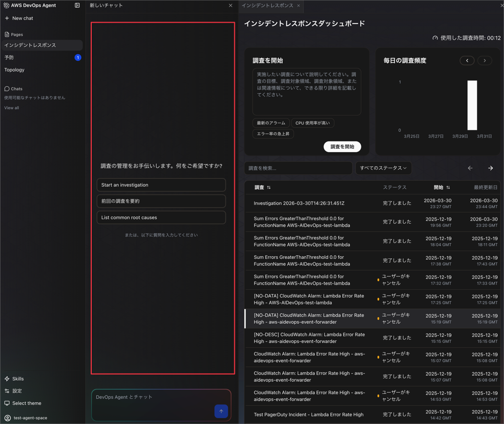Screen dimensions: 504x424
Task: Click inside the 調査を検索 search field
Action: pyautogui.click(x=297, y=168)
